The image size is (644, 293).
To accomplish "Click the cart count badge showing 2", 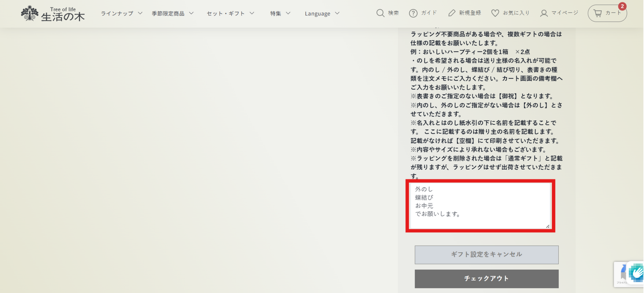I will [622, 6].
